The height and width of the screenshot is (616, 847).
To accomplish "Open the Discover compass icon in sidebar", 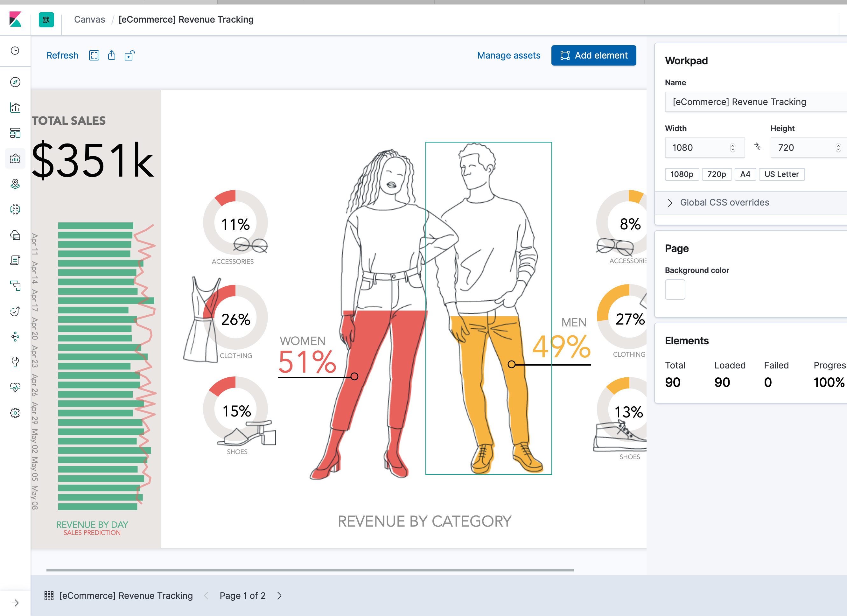I will [x=15, y=82].
